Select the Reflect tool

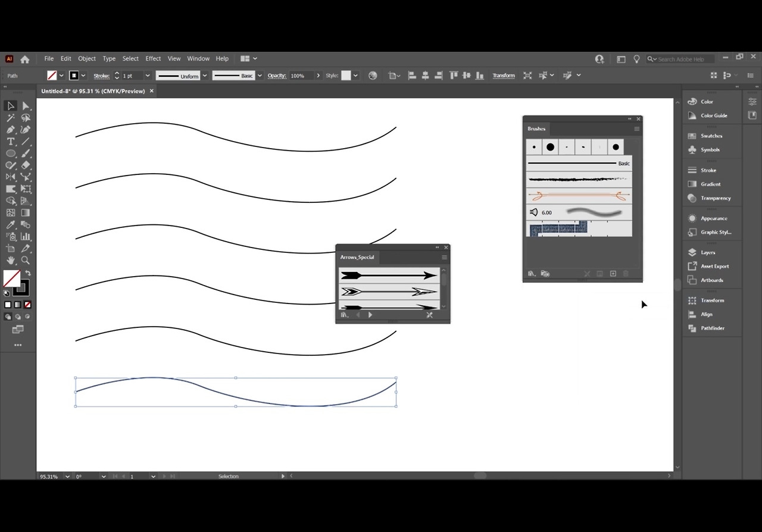click(11, 177)
